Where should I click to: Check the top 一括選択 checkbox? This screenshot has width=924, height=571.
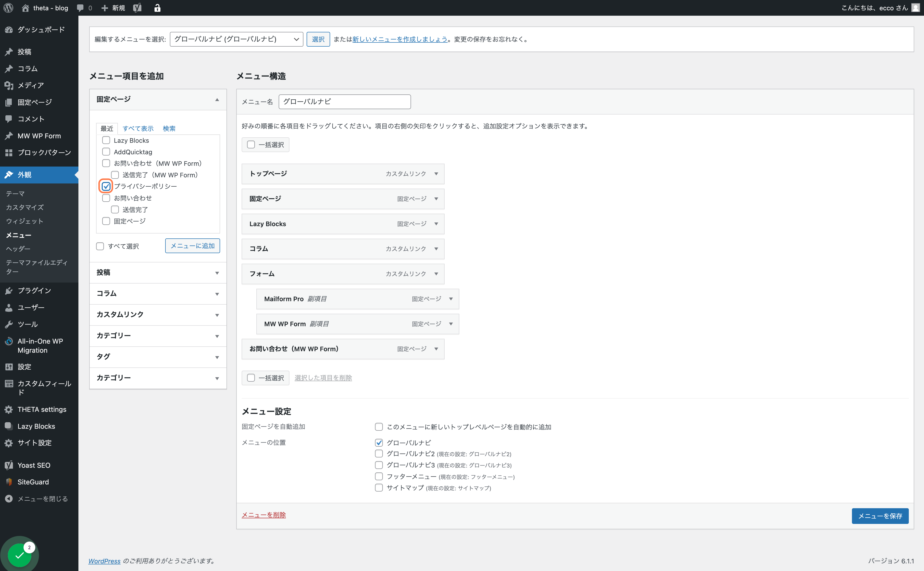click(251, 145)
